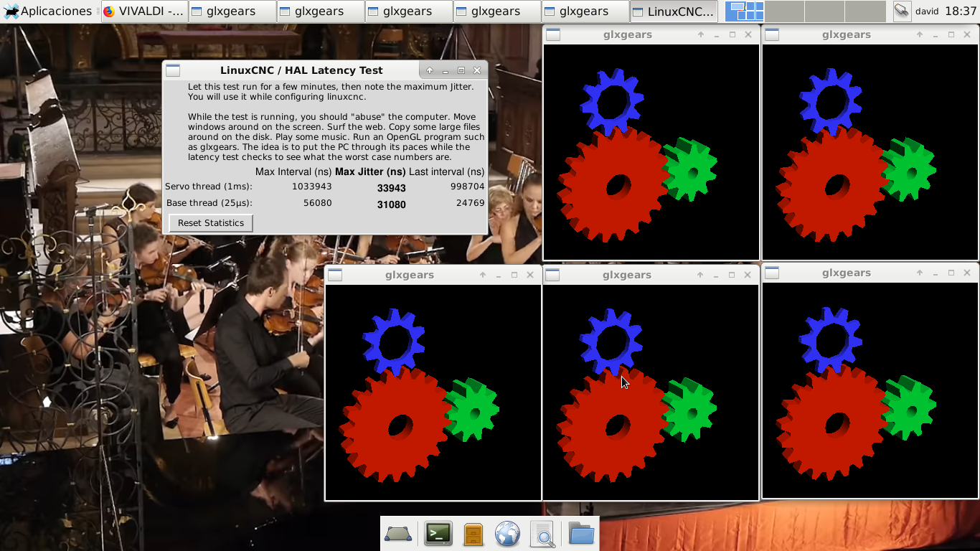Viewport: 980px width, 551px height.
Task: Open the network connection tray icon
Action: 902,11
